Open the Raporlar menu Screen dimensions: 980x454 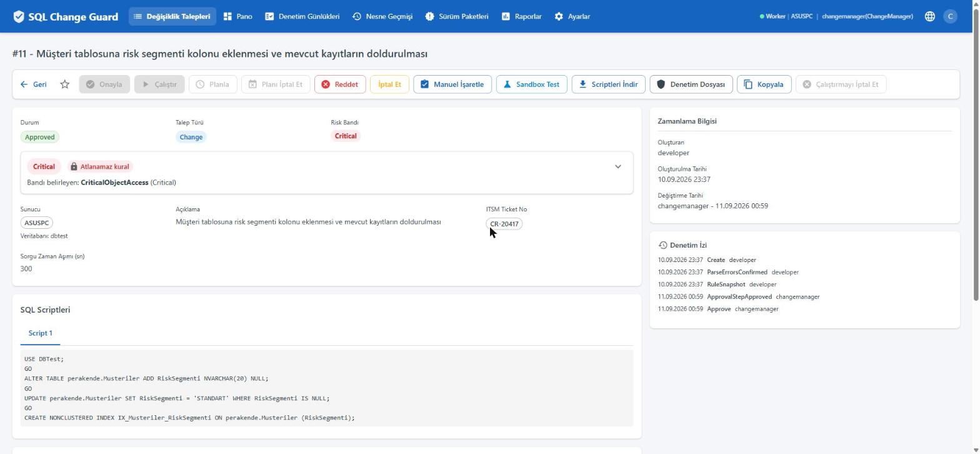[522, 16]
